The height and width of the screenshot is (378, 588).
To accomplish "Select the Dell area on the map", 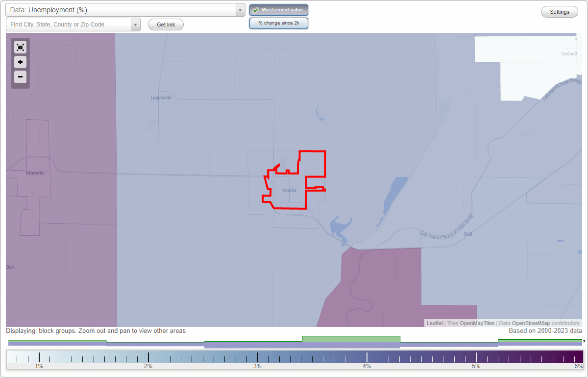I will click(x=468, y=234).
